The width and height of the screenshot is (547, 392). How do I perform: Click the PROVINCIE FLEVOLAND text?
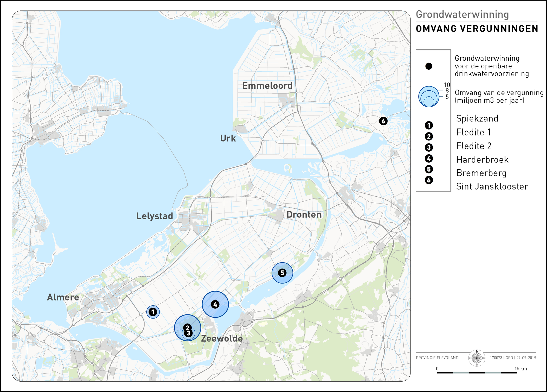click(x=437, y=358)
